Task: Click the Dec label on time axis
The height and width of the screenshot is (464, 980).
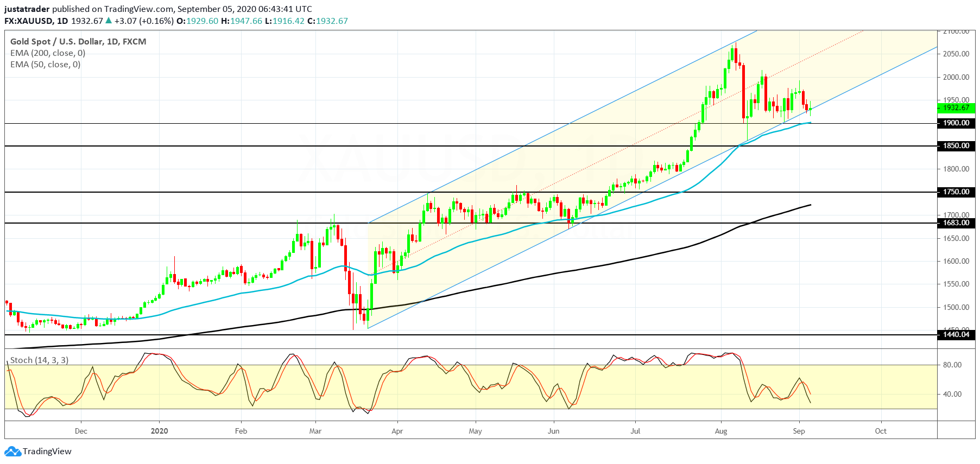Action: pos(81,431)
